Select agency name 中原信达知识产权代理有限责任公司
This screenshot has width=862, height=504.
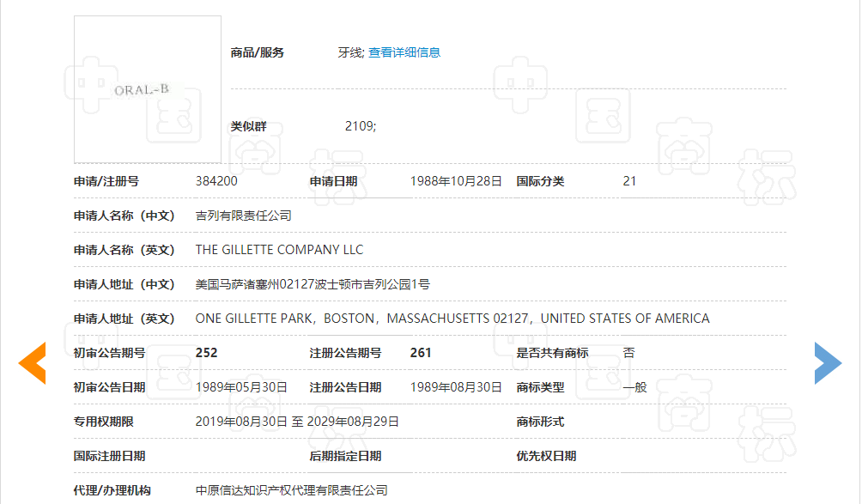click(291, 490)
